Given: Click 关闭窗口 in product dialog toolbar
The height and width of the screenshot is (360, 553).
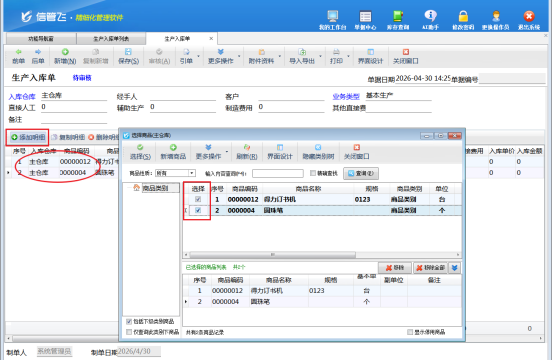Looking at the screenshot, I should pyautogui.click(x=357, y=152).
